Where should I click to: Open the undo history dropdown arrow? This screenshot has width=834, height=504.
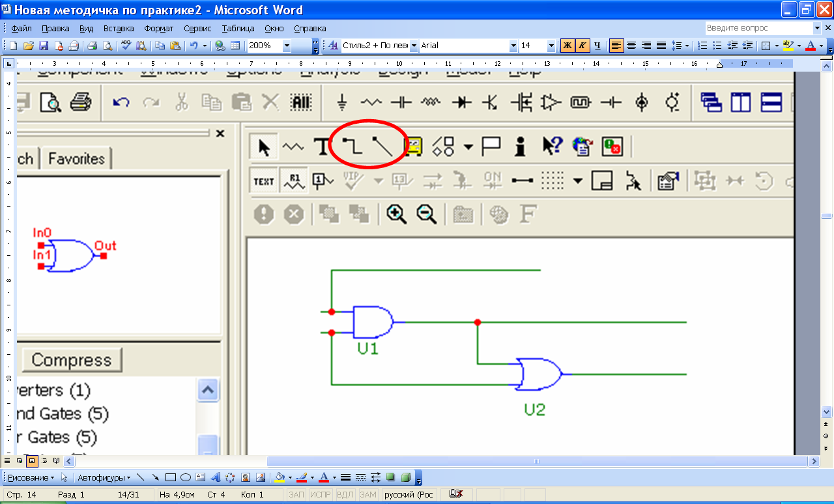tap(205, 46)
